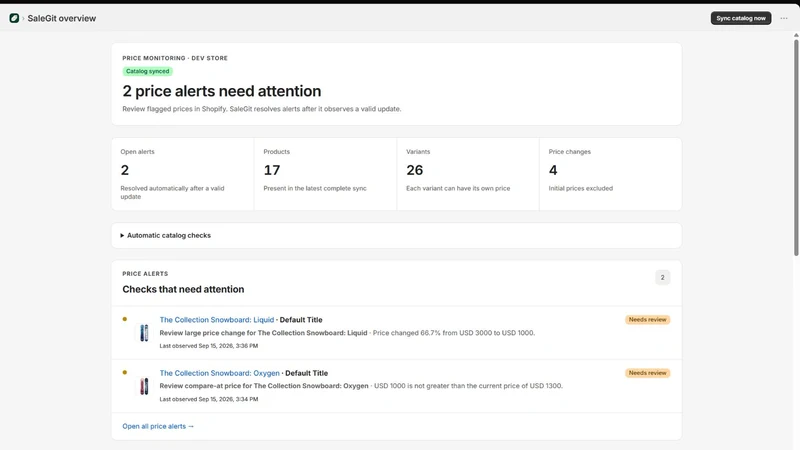Click the price alerts count badge showing 2
Viewport: 800px width, 450px height.
(662, 278)
